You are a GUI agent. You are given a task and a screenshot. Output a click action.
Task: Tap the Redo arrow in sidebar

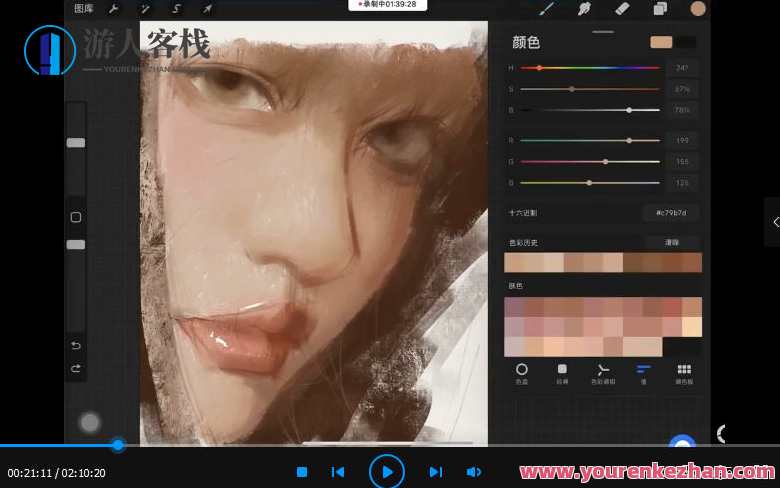point(76,369)
